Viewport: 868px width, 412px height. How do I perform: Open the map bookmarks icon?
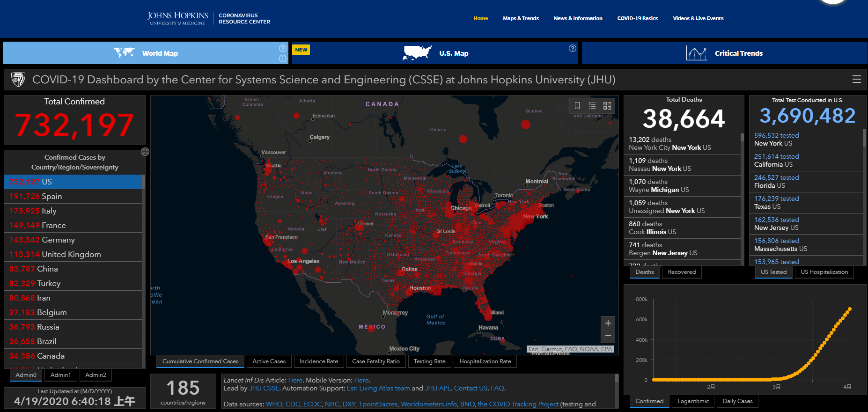[x=577, y=106]
